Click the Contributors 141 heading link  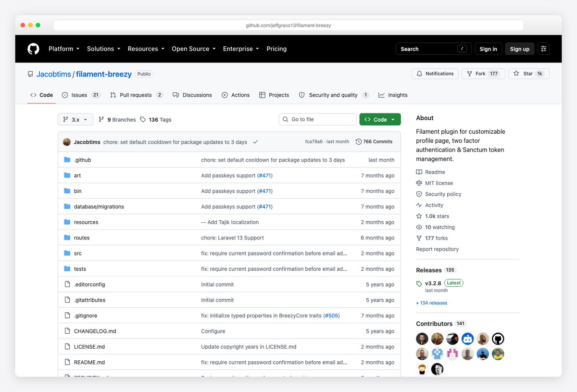coord(441,324)
